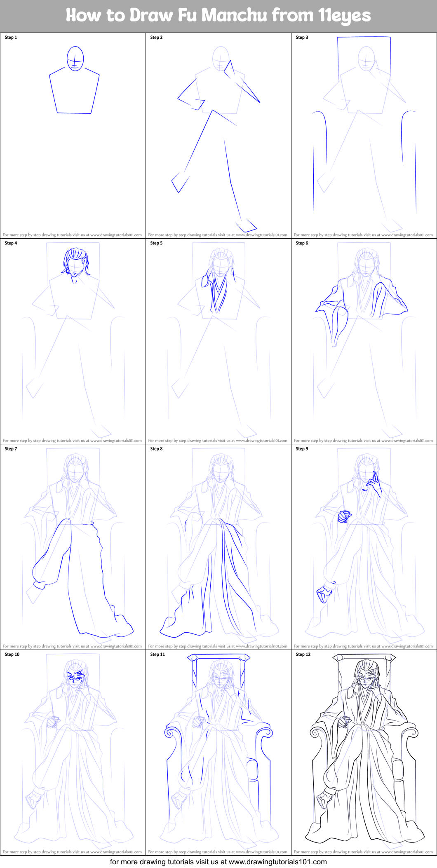Click the 'Step 3' label
This screenshot has width=437, height=868.
[302, 38]
